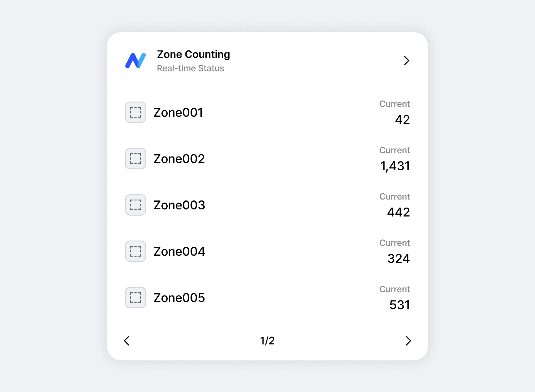
Task: Click Zone005 current count 531
Action: click(x=399, y=305)
